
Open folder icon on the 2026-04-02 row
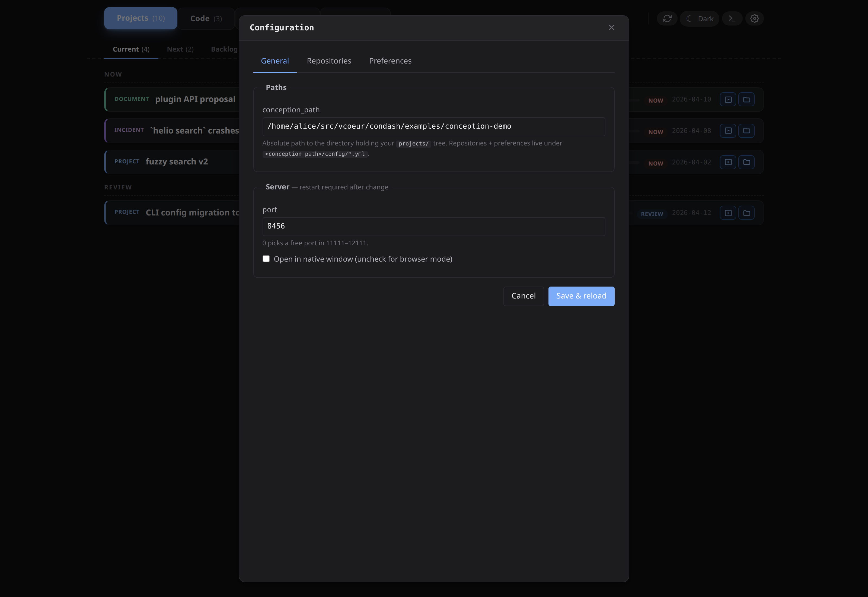[x=746, y=162]
